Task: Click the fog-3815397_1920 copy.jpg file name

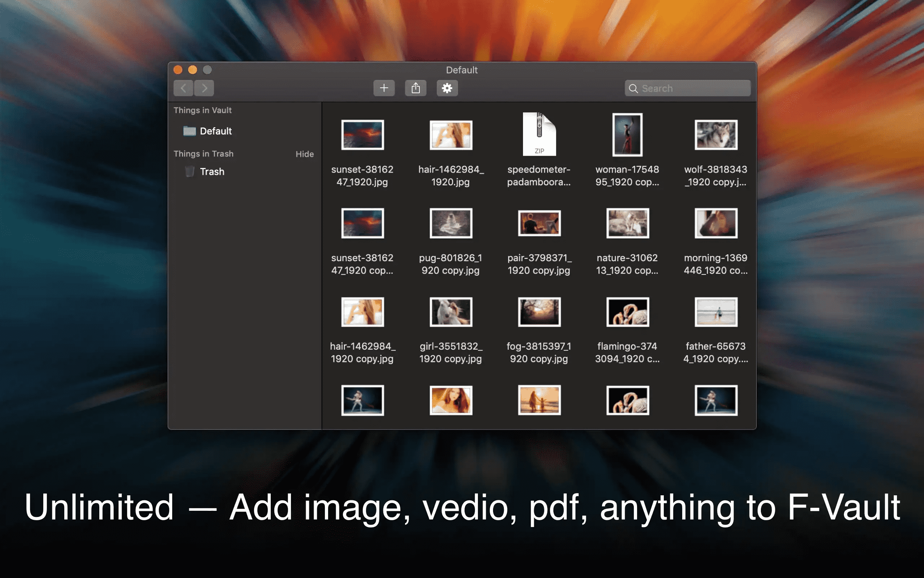Action: click(539, 353)
